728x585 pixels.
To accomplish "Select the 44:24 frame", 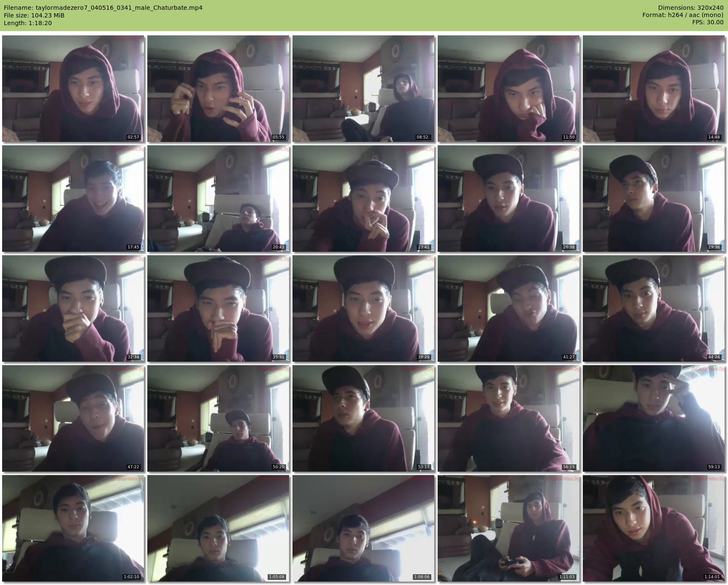I will click(654, 308).
